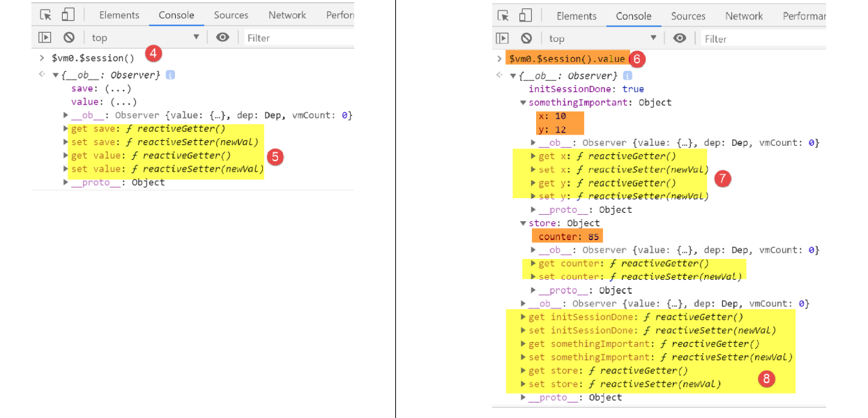Click live expression eye icon in left panel
Screen dimensions: 868x418
point(222,38)
